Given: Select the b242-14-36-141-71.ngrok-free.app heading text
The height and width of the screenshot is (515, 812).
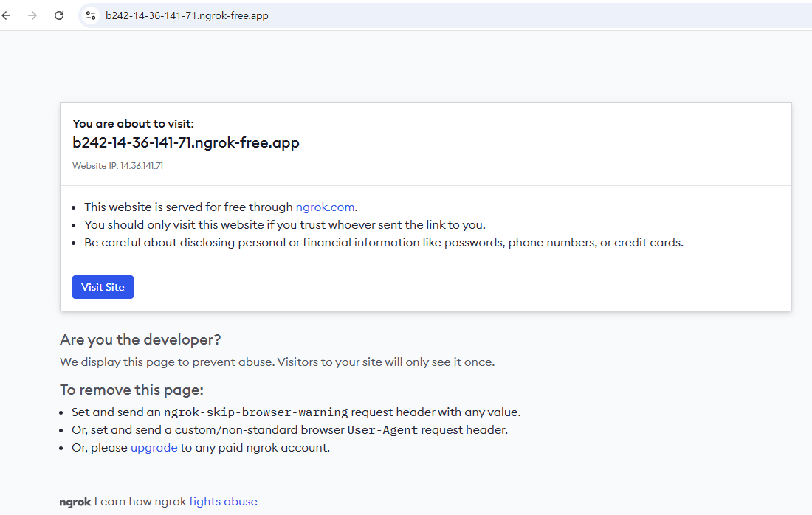Looking at the screenshot, I should click(186, 143).
